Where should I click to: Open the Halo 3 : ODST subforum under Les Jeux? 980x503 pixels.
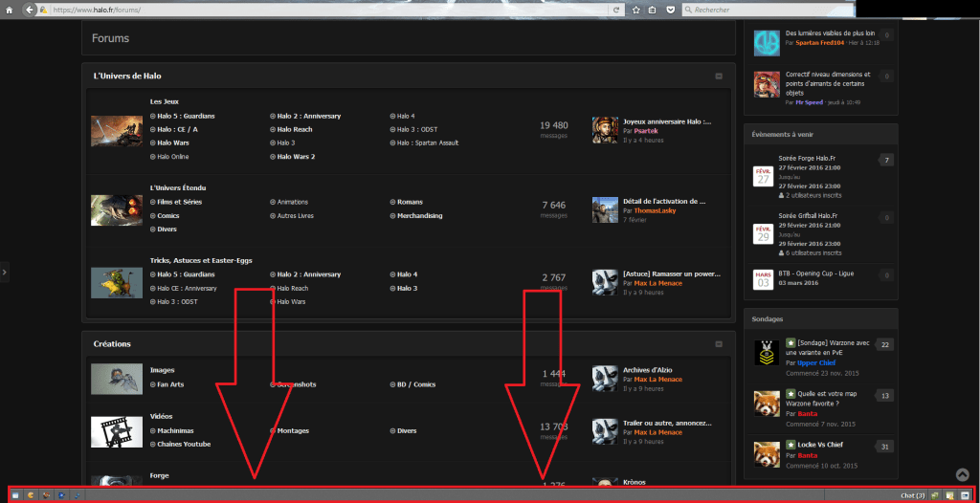point(417,129)
